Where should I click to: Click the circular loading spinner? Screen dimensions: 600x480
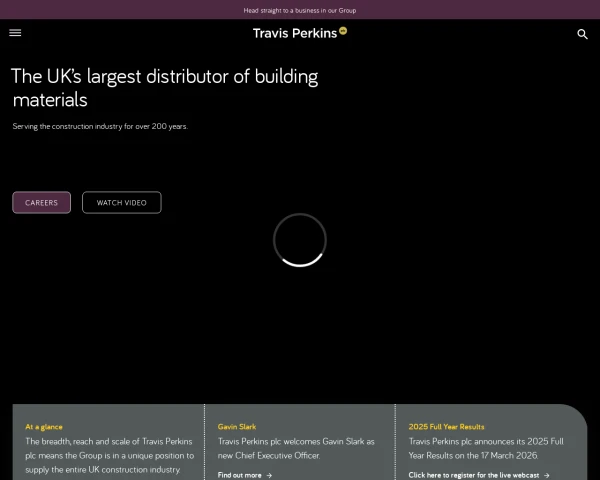tap(300, 240)
